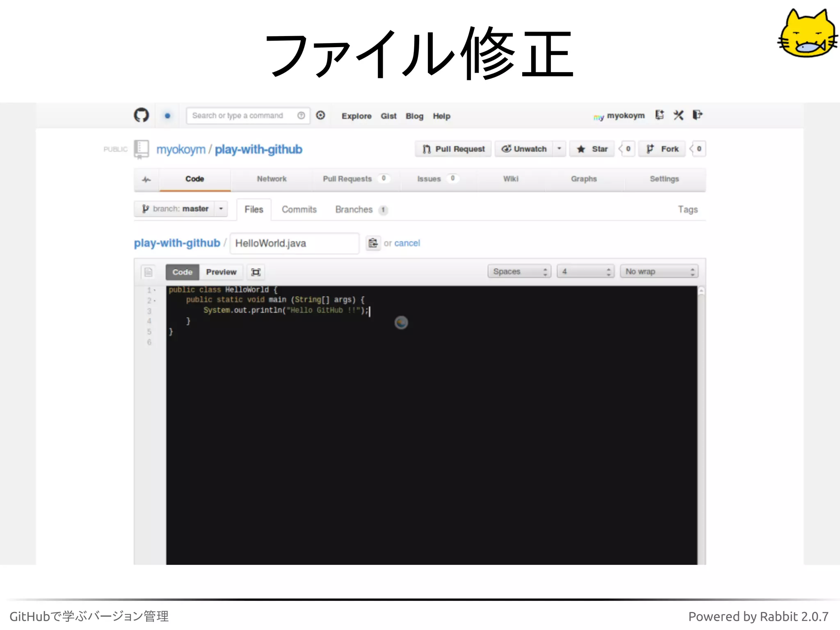Select the editor Code view button
Image resolution: width=840 pixels, height=630 pixels.
(x=183, y=272)
